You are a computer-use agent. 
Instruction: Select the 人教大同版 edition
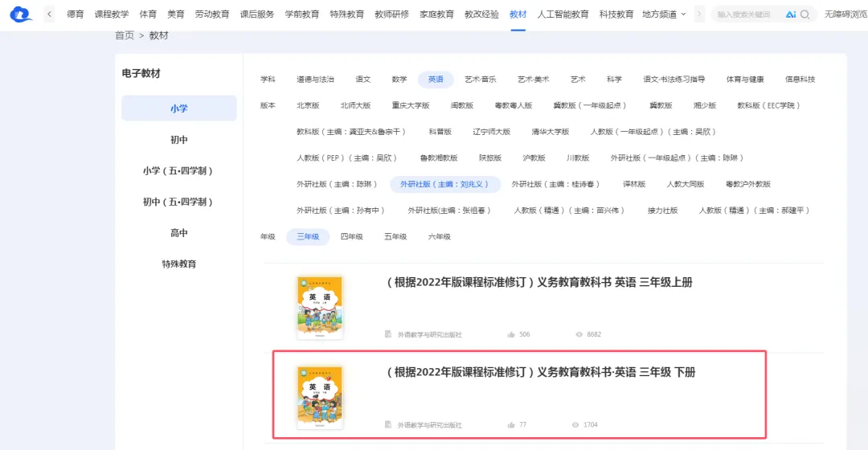point(686,184)
